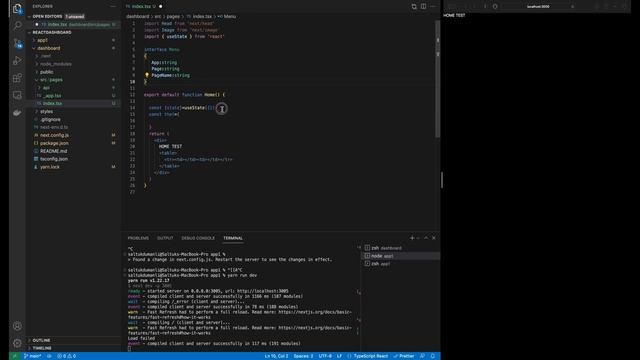The height and width of the screenshot is (360, 640).
Task: Open package.json file
Action: click(x=54, y=143)
